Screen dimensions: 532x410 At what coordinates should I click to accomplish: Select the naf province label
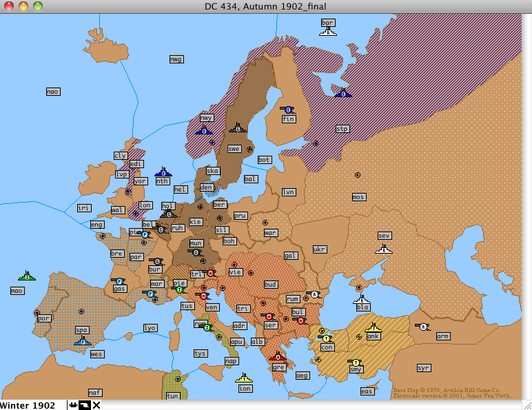tap(95, 393)
